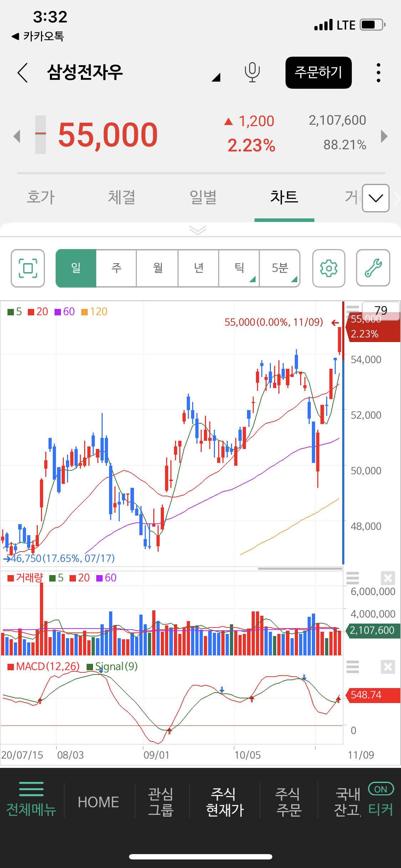The width and height of the screenshot is (401, 868).
Task: Select the 일 daily period
Action: click(x=76, y=268)
